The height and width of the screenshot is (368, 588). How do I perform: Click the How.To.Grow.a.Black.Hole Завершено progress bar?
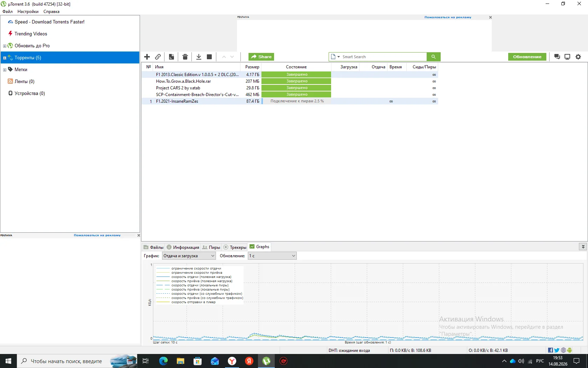coord(296,81)
